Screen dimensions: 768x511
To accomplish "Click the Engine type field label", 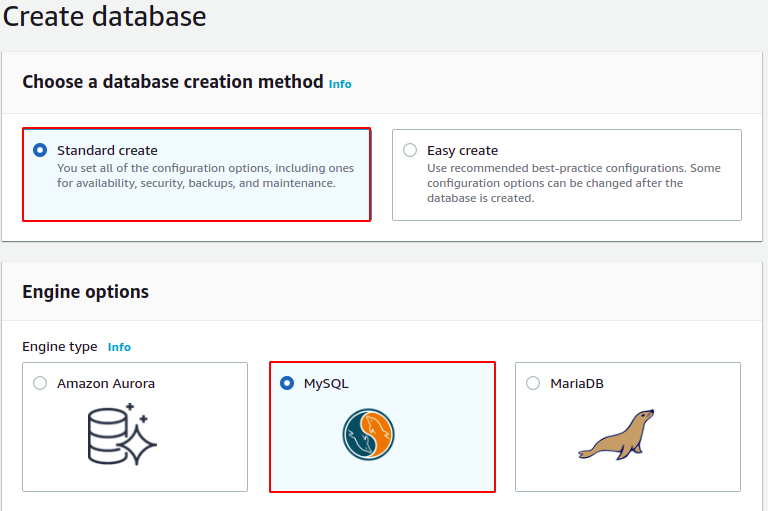I will [x=60, y=347].
